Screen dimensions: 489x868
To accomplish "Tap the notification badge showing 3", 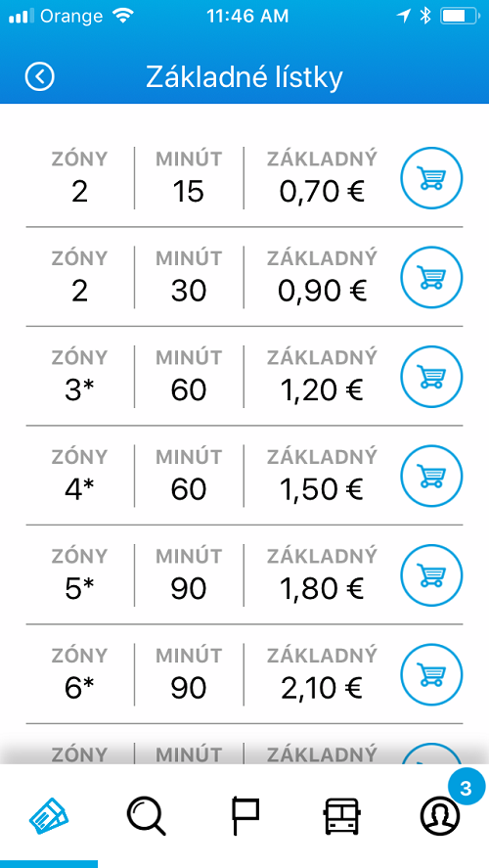I will (x=466, y=788).
